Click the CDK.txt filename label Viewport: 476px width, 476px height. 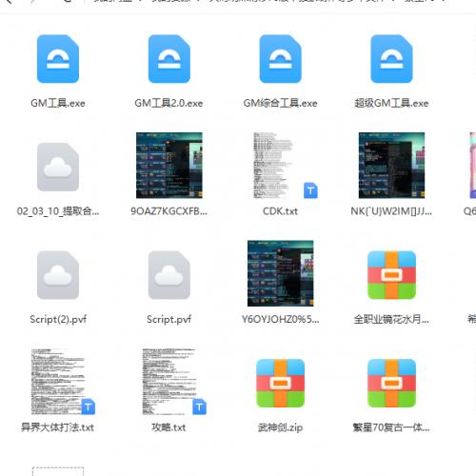[280, 211]
